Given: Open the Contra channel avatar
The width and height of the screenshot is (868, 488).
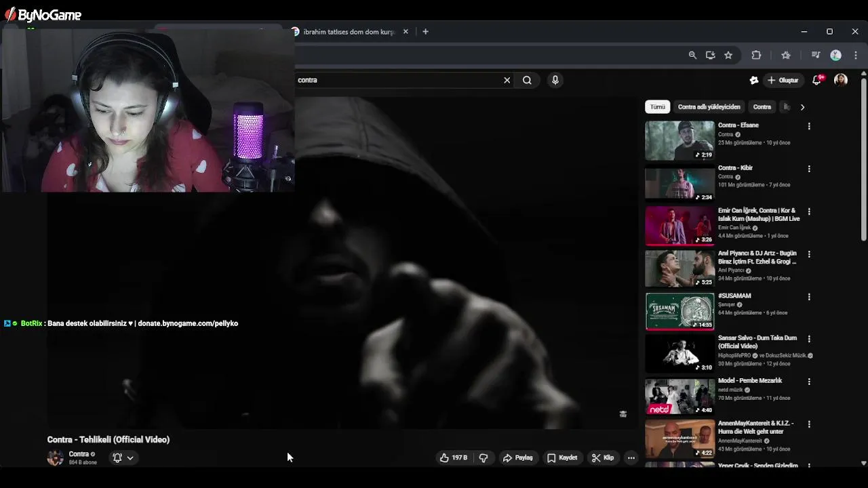Looking at the screenshot, I should [55, 457].
